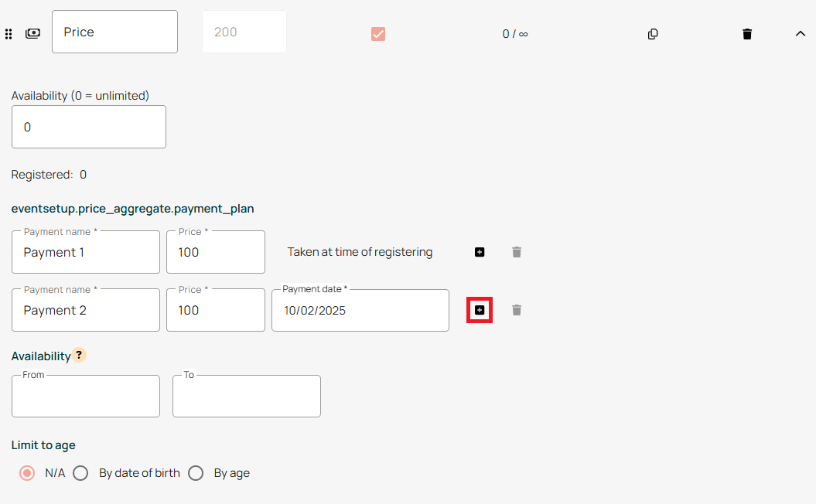Open the Payment date field for Payment 2
Screen dimensions: 816x504
tap(360, 311)
